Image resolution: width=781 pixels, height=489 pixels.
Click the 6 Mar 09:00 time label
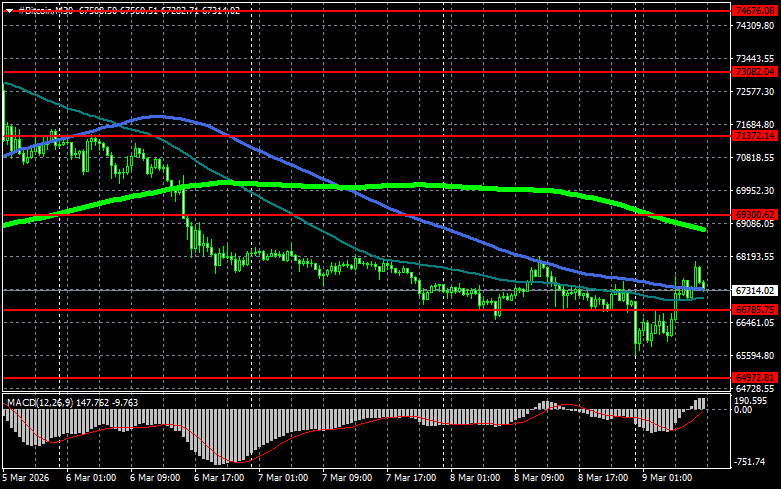[x=155, y=478]
